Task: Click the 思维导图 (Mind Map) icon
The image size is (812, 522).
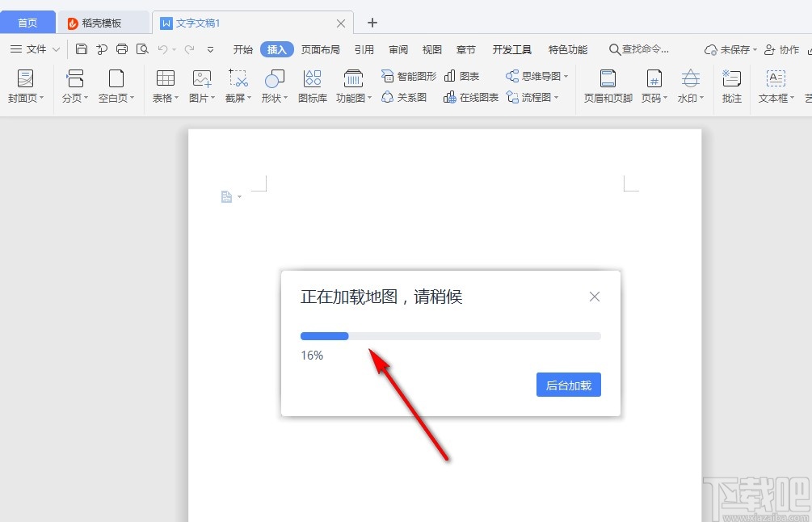Action: (x=536, y=75)
